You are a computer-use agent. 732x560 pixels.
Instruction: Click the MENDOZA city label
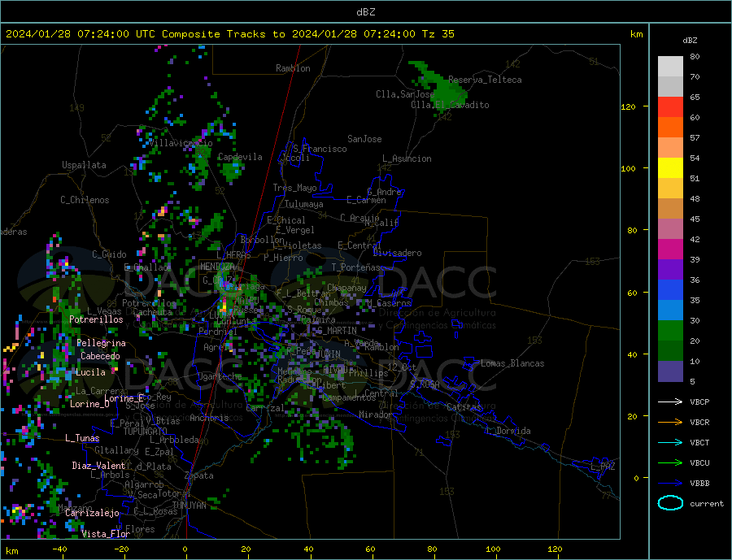click(x=218, y=267)
